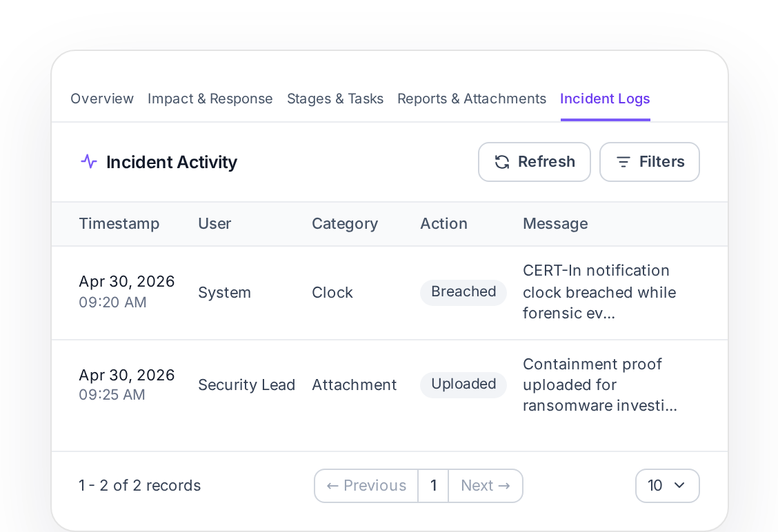Click the Attachment category cell
This screenshot has height=532, width=778.
tap(355, 385)
